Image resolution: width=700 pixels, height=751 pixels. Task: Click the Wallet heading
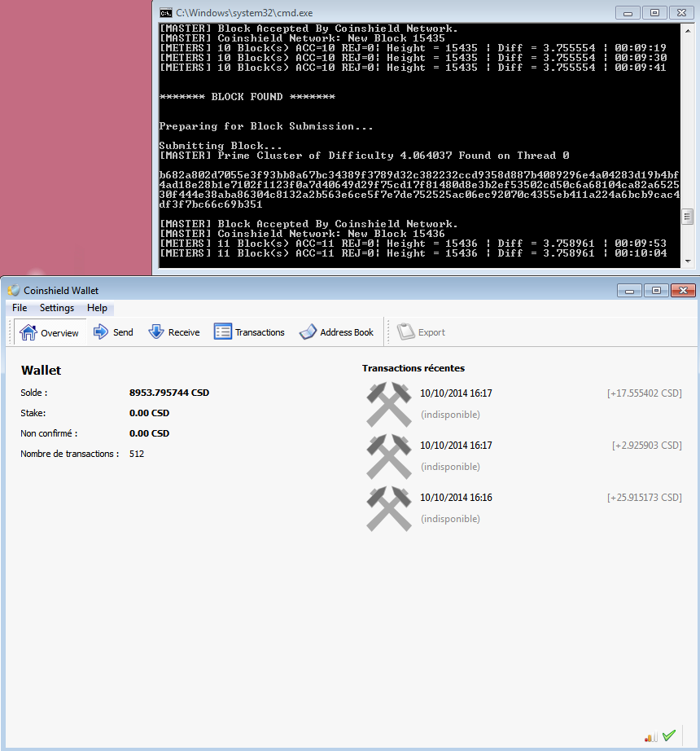coord(42,371)
